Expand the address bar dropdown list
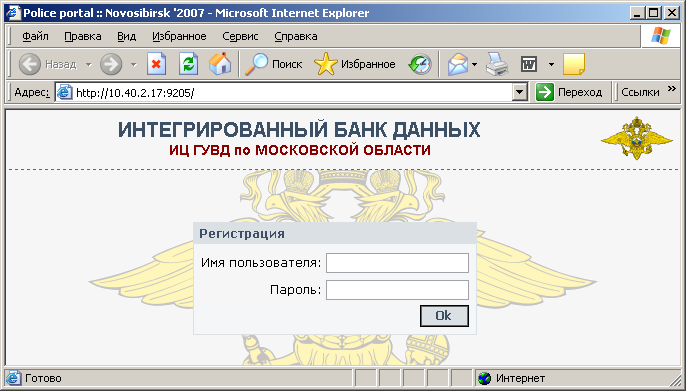This screenshot has width=686, height=391. click(x=519, y=92)
